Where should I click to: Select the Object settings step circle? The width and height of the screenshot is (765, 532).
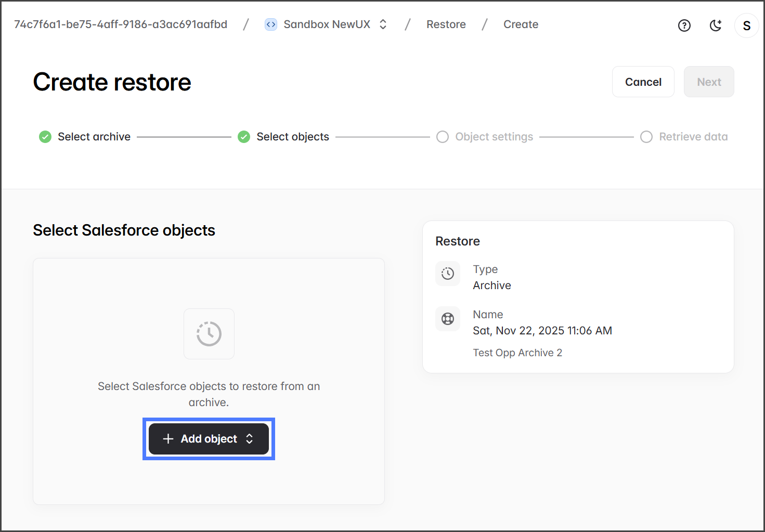point(443,137)
